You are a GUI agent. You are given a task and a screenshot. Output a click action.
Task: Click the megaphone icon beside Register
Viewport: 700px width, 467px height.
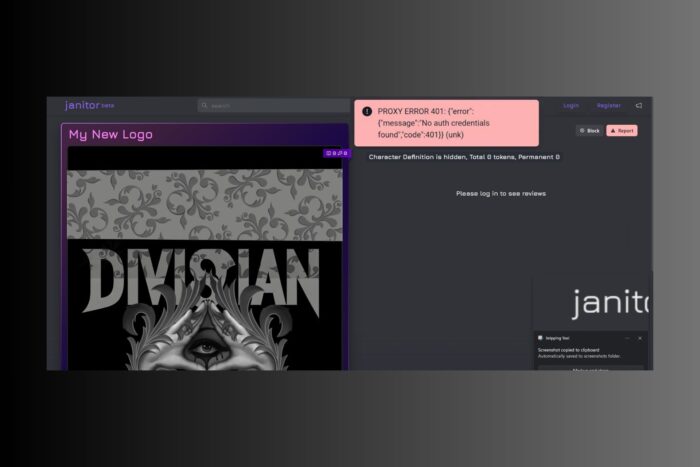638,105
